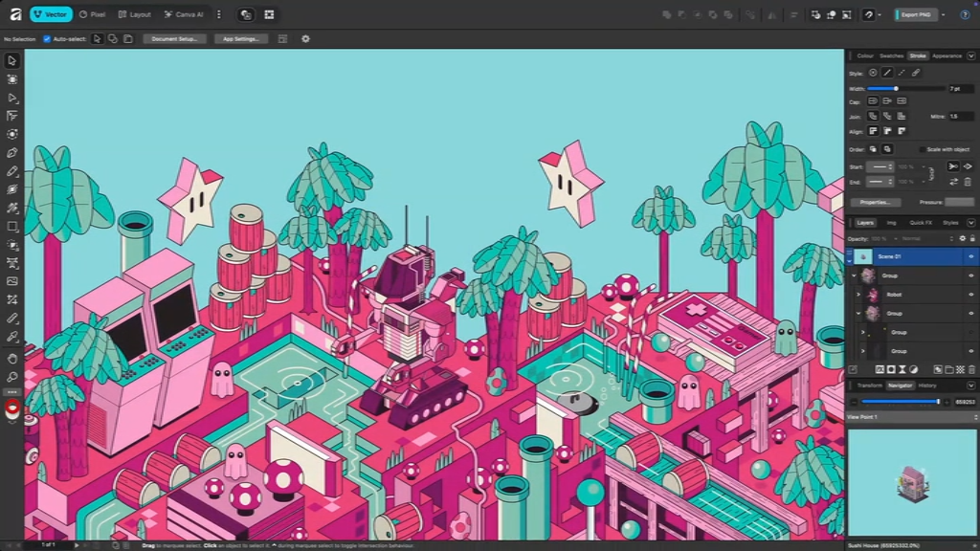Click the Document Setup button

tap(174, 38)
